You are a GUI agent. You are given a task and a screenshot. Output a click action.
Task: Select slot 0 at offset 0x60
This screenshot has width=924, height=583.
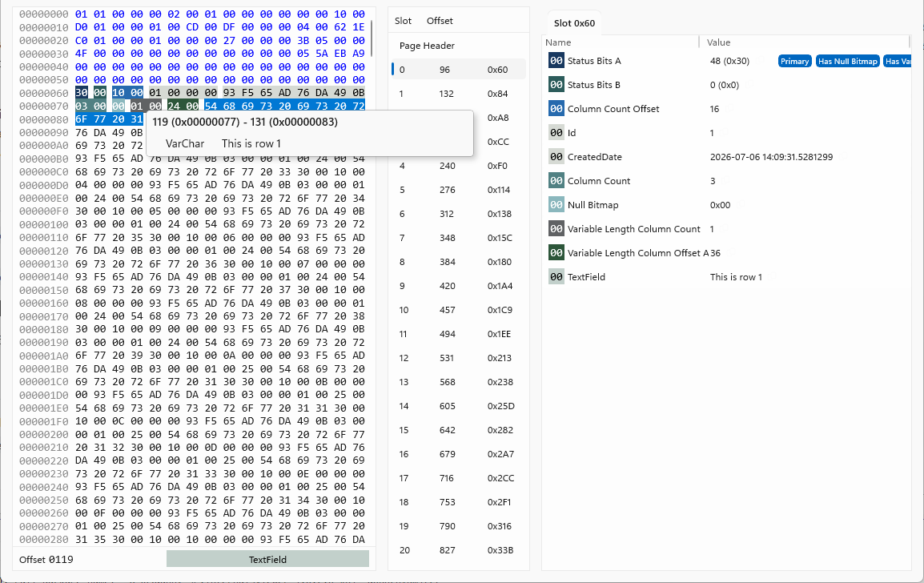459,70
